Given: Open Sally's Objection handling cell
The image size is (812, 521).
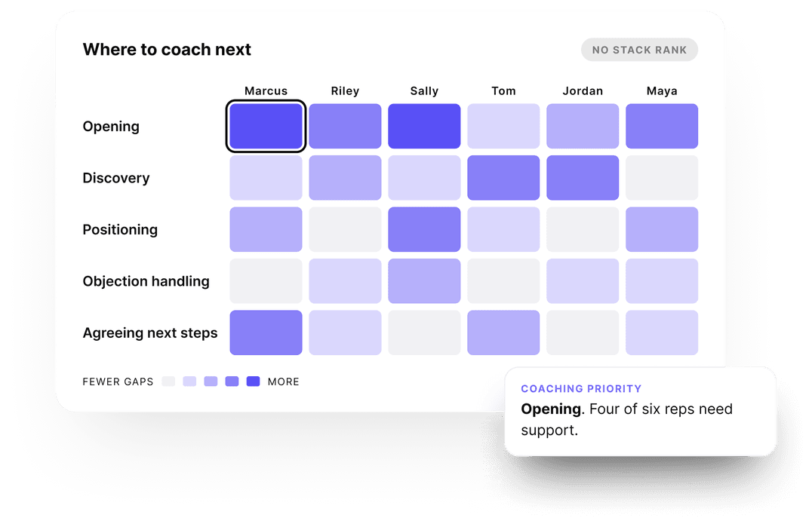Looking at the screenshot, I should pyautogui.click(x=424, y=281).
